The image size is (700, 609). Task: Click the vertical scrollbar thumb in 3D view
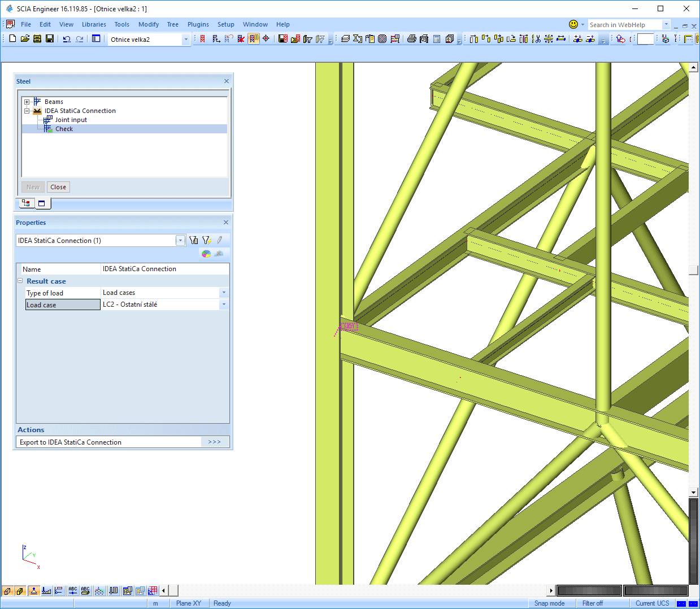[694, 270]
